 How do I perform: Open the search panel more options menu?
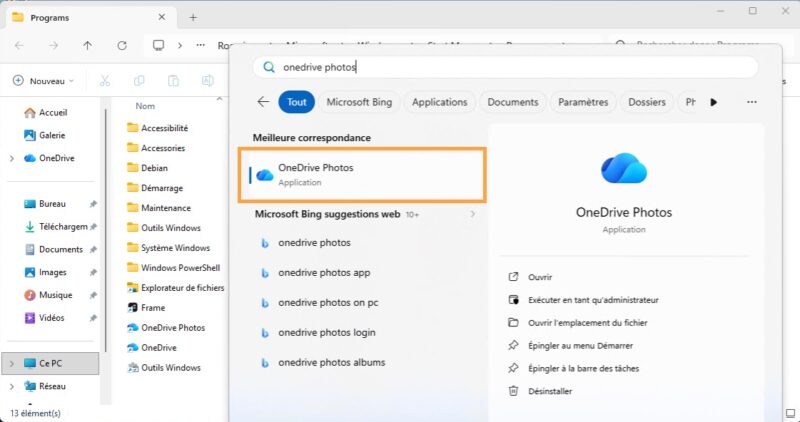click(x=752, y=102)
